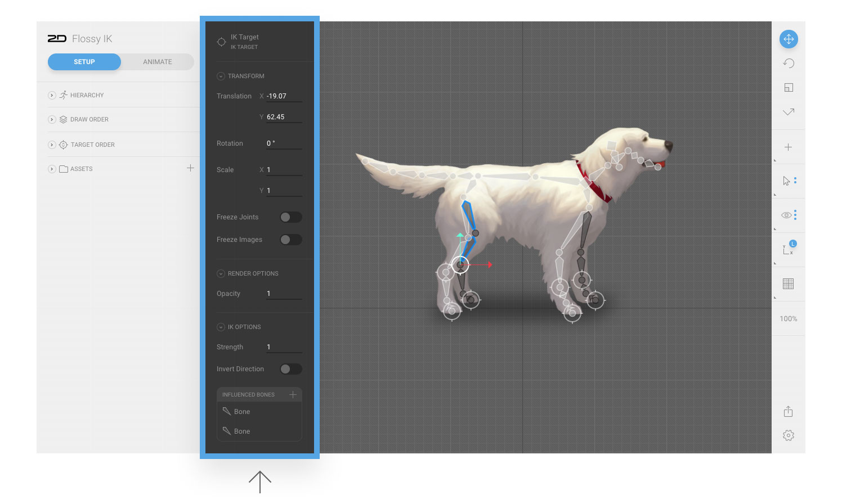Toggle local axis coordinates icon

(x=788, y=249)
